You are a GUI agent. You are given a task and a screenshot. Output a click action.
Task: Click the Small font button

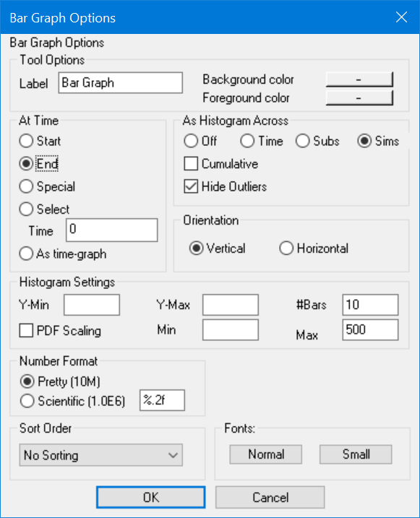click(x=356, y=454)
